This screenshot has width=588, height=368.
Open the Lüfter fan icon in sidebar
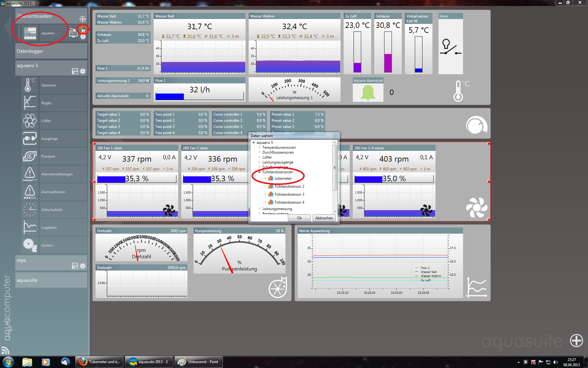tap(30, 121)
